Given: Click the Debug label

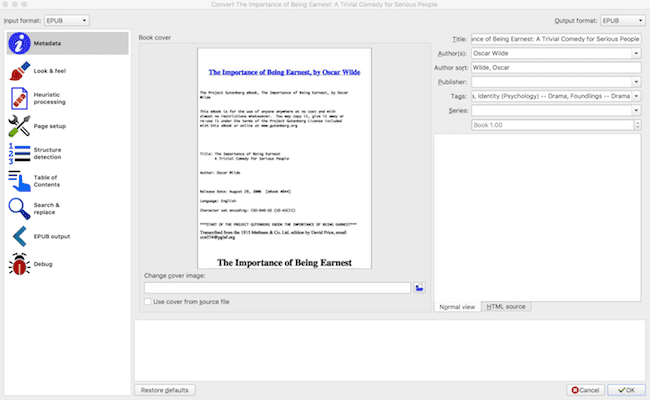Looking at the screenshot, I should tap(43, 264).
